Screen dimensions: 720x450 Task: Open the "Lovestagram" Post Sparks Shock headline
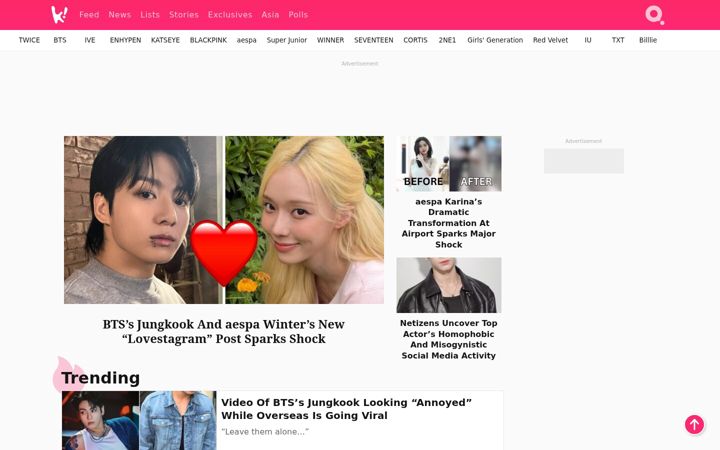(x=224, y=332)
